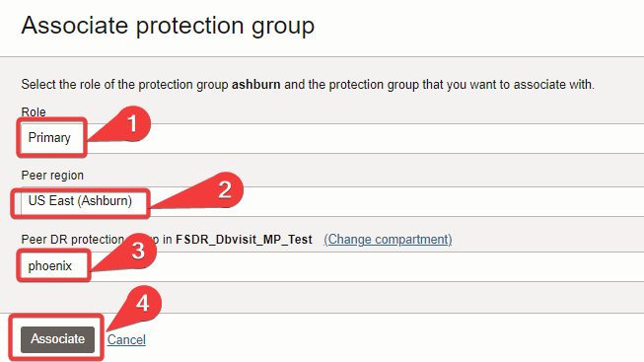Click the divider line above the Associate button
This screenshot has height=362, width=644.
coord(322,313)
